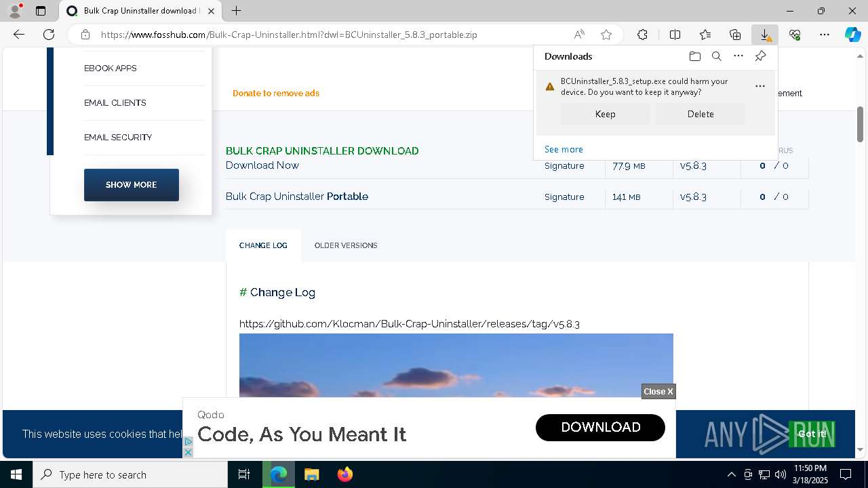Keep the BCUninstaller setup download

point(605,114)
